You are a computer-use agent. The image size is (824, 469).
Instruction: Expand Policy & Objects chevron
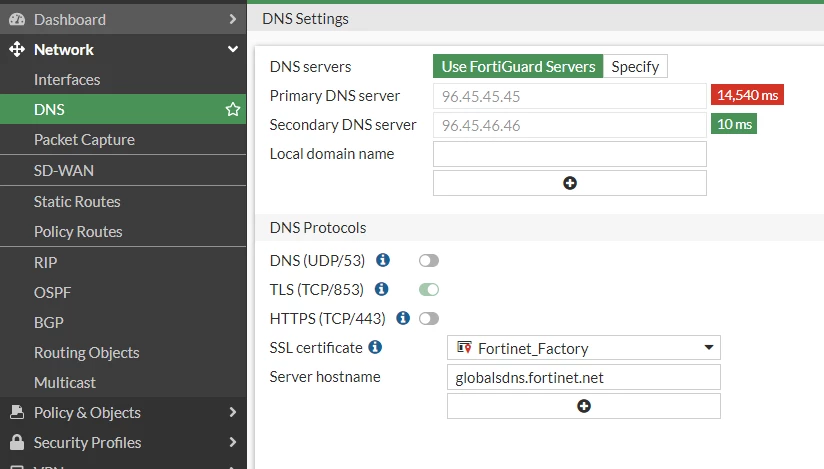(x=233, y=412)
